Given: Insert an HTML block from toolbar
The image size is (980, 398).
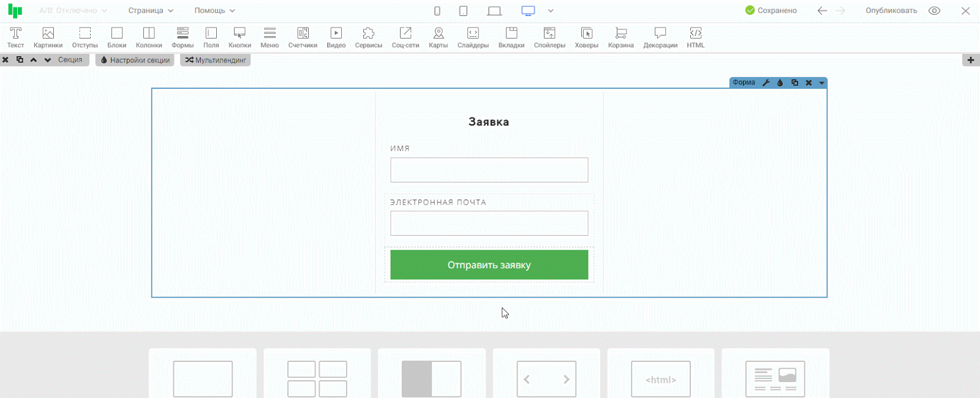Looking at the screenshot, I should coord(695,37).
